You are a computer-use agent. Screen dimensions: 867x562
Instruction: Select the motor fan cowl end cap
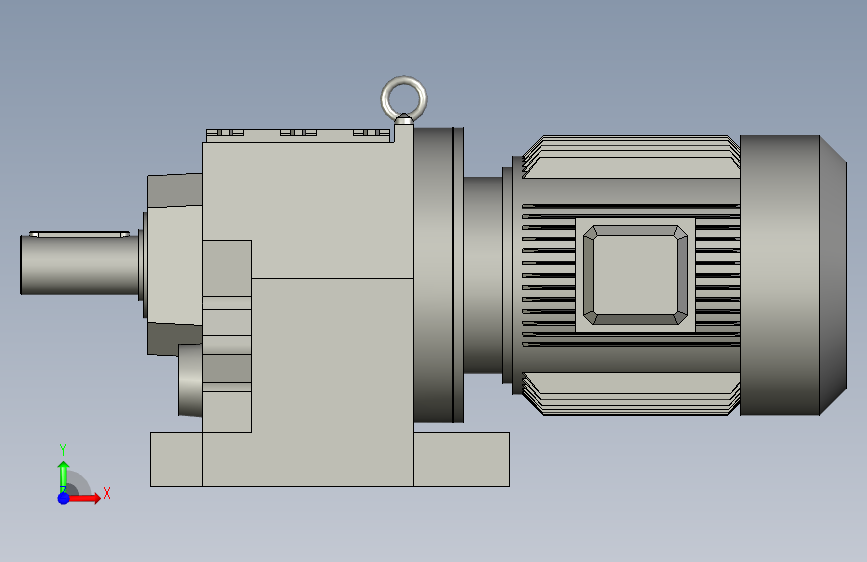[x=793, y=275]
